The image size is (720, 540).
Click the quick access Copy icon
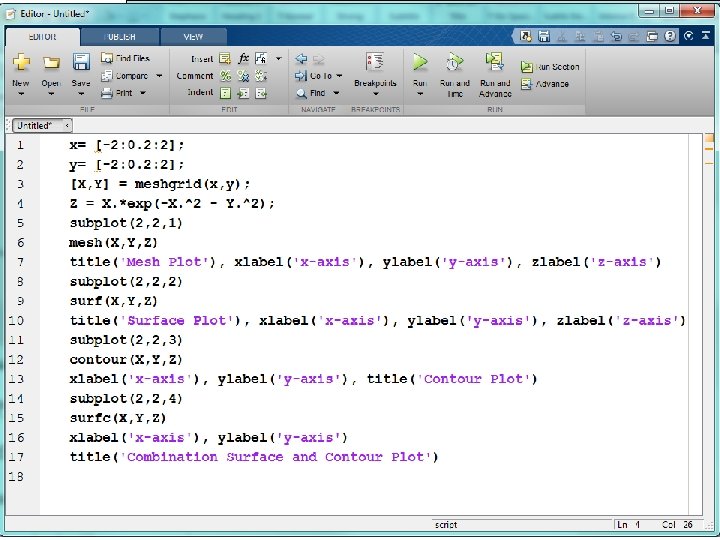coord(580,36)
